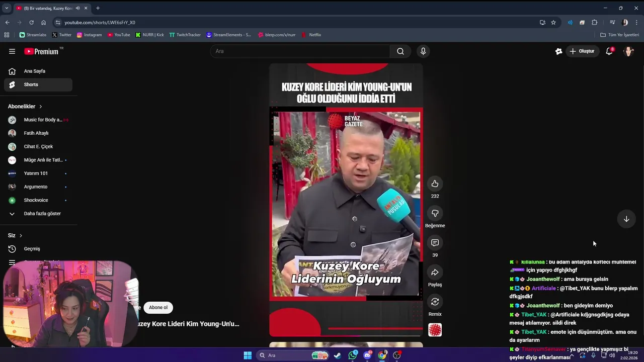The height and width of the screenshot is (362, 644).
Task: Open Chrome extensions puzzle icon
Action: coord(594,22)
